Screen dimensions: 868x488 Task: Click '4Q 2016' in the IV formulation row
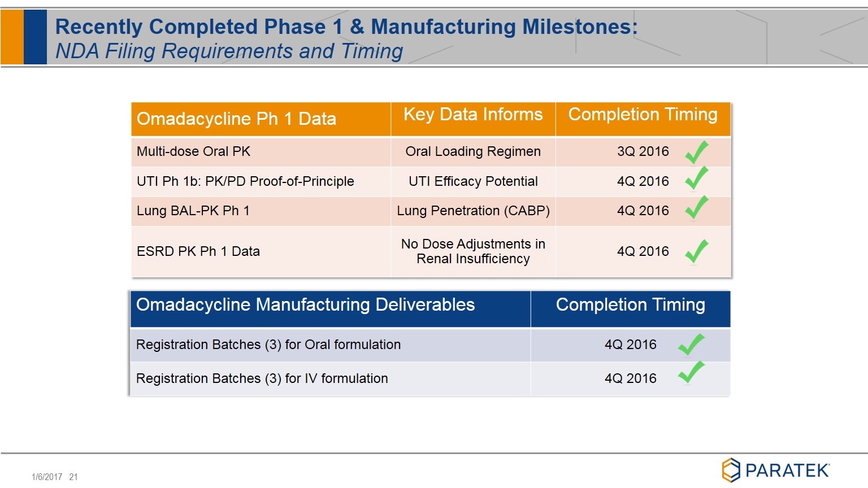tap(631, 378)
